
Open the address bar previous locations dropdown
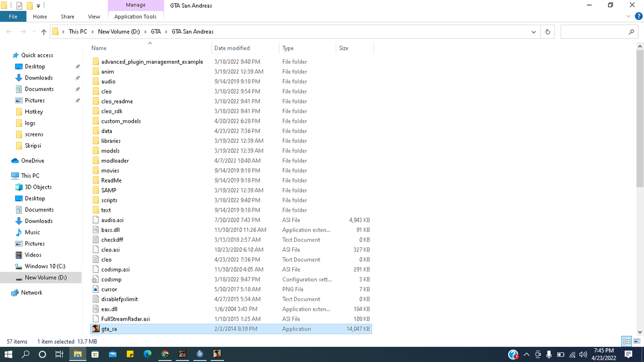(533, 32)
